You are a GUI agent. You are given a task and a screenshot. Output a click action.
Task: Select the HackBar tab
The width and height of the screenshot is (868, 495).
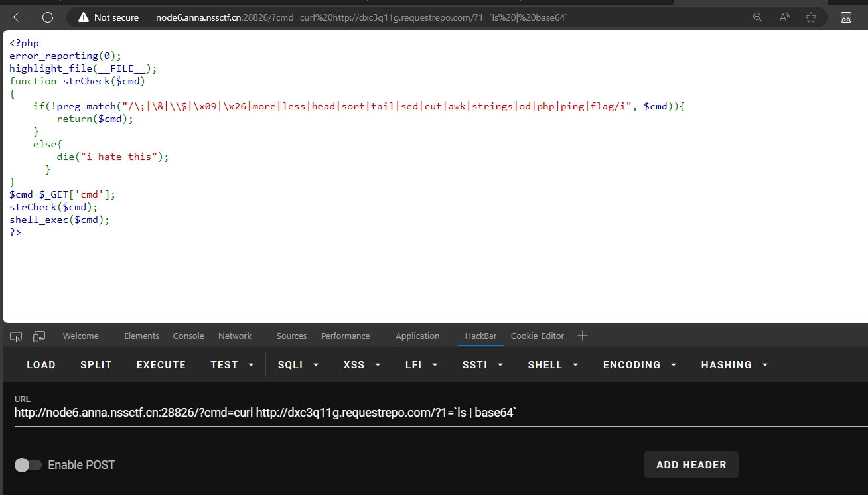[x=480, y=336]
